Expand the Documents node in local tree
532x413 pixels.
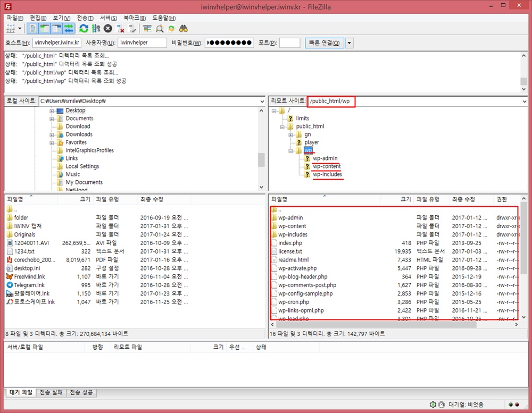tap(52, 119)
